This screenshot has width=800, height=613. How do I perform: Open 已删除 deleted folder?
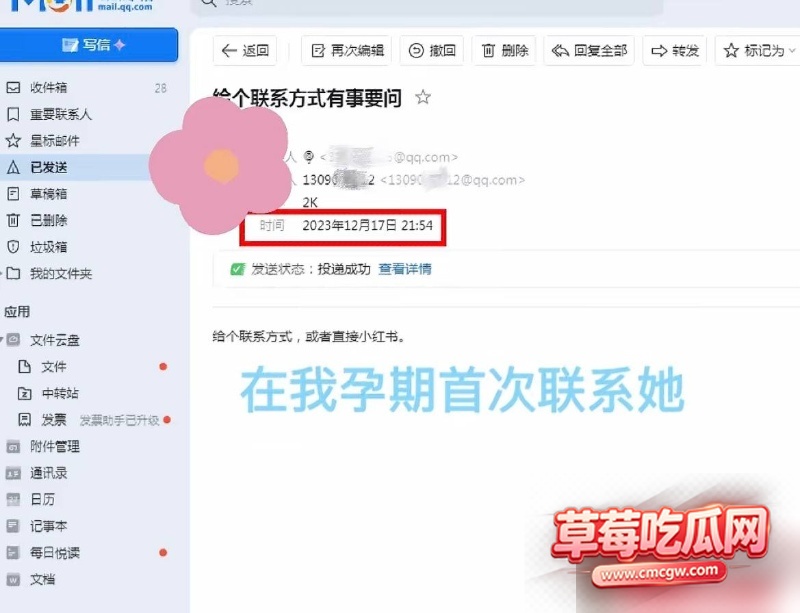(48, 220)
